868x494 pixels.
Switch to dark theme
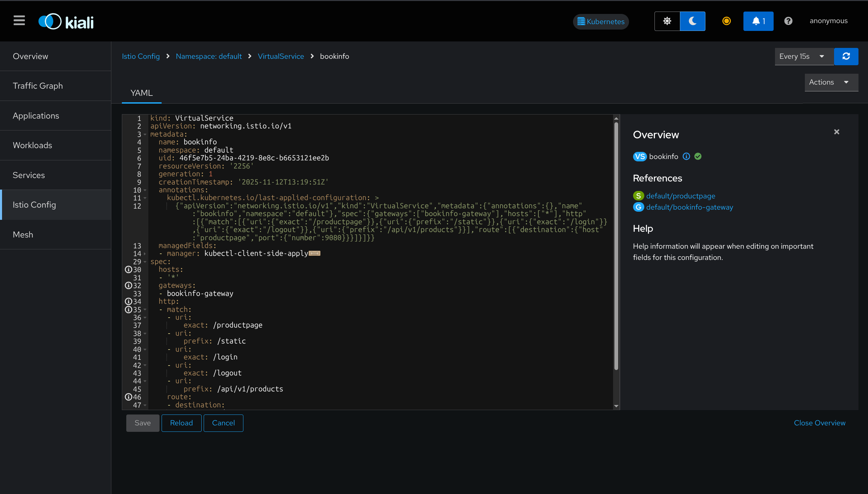(692, 21)
